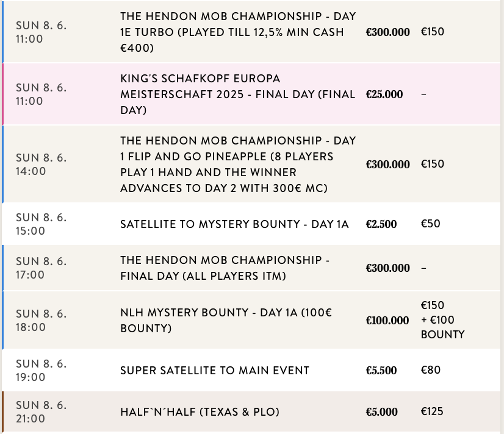Open Super Satellite to Main Event
This screenshot has width=504, height=434.
pyautogui.click(x=215, y=370)
